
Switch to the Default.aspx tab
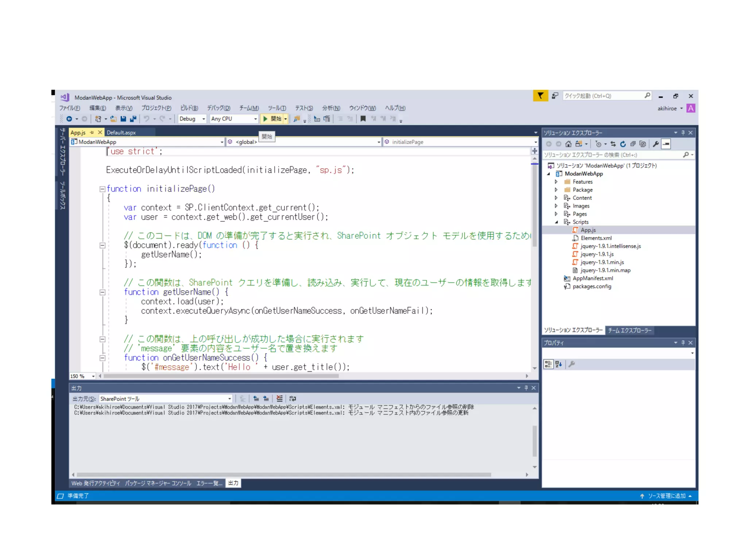point(121,132)
